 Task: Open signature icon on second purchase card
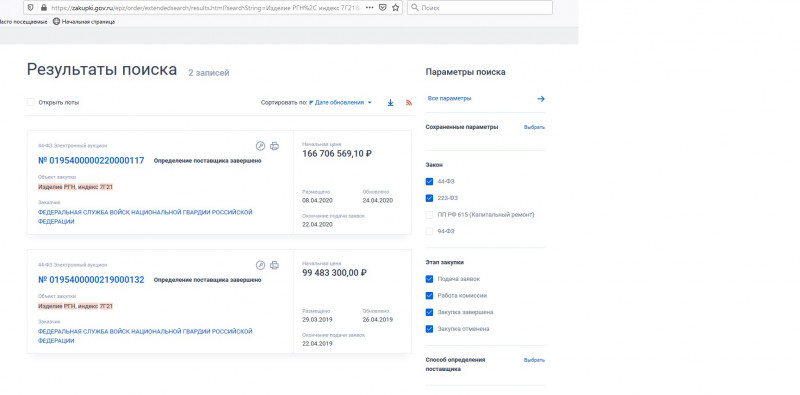pyautogui.click(x=260, y=265)
